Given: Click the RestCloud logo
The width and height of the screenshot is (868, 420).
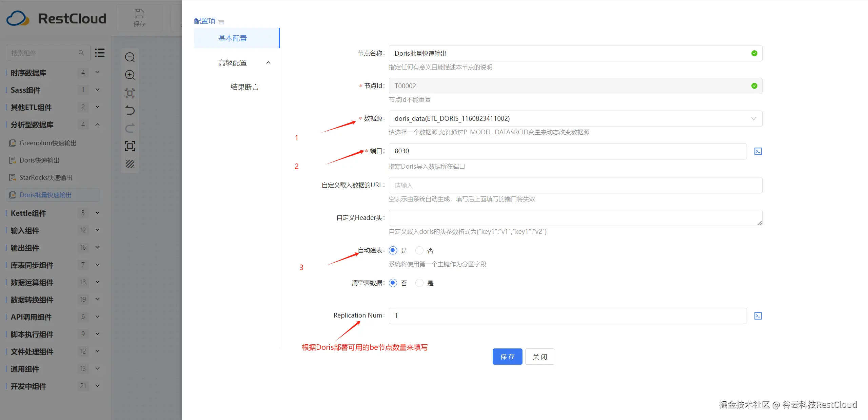Looking at the screenshot, I should click(56, 18).
